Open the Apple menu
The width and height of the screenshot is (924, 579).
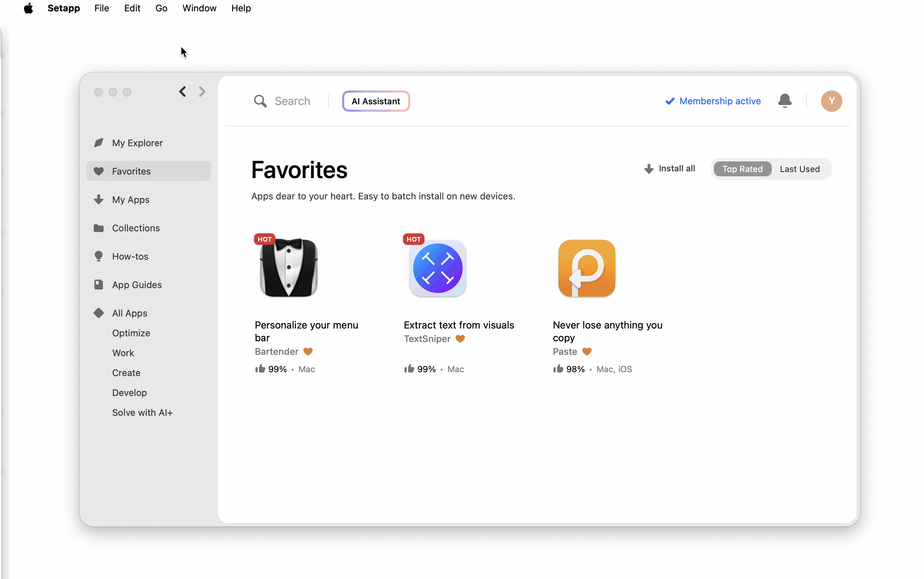tap(28, 8)
